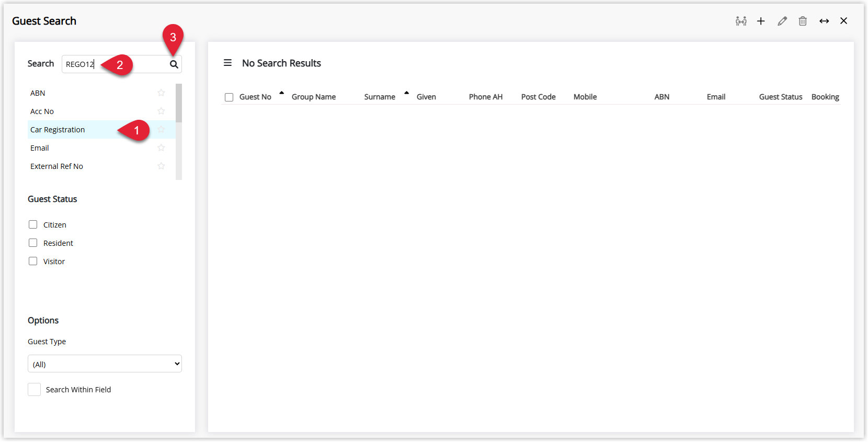Sort ascending arrow next to Guest No
Image resolution: width=868 pixels, height=442 pixels.
281,93
